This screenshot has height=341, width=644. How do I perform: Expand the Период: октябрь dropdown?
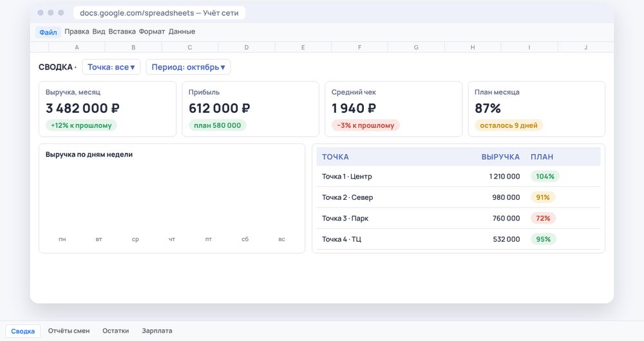click(x=188, y=67)
